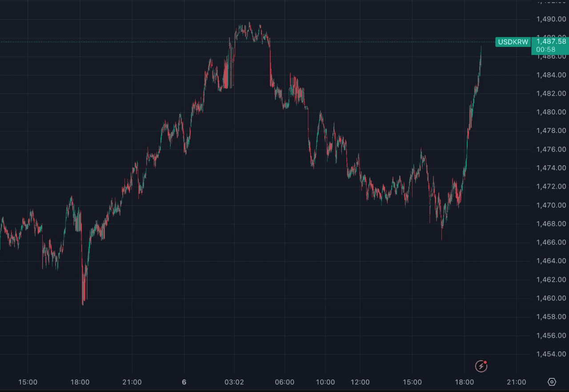569x392 pixels.
Task: Click the 1,454.00 price axis label
Action: pyautogui.click(x=551, y=354)
